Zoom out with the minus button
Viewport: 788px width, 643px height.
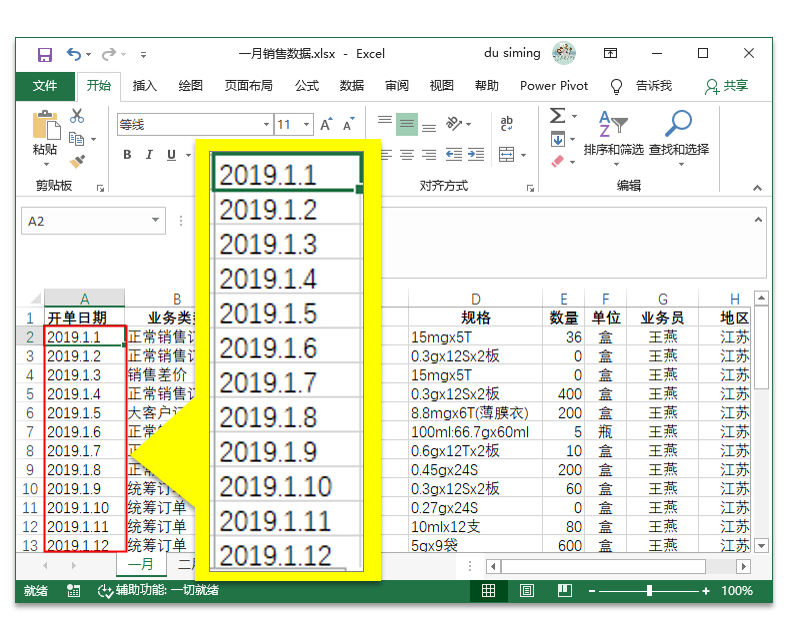click(x=592, y=591)
